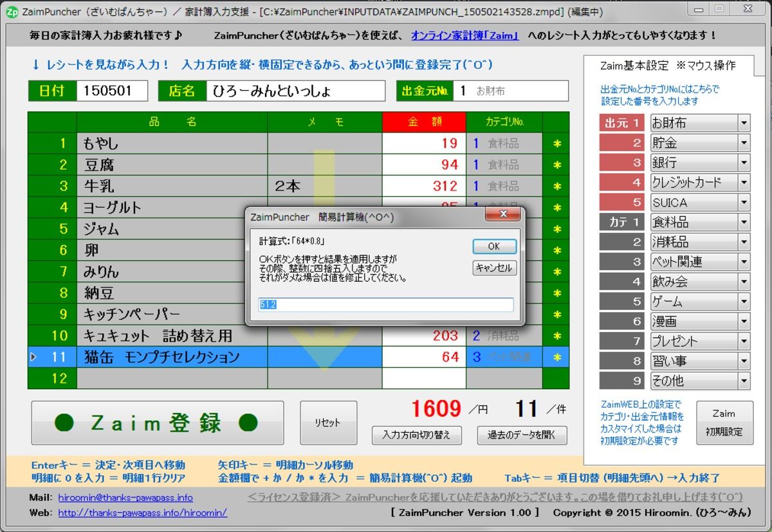
Task: Click the 過去のデータを開く button
Action: (x=522, y=436)
